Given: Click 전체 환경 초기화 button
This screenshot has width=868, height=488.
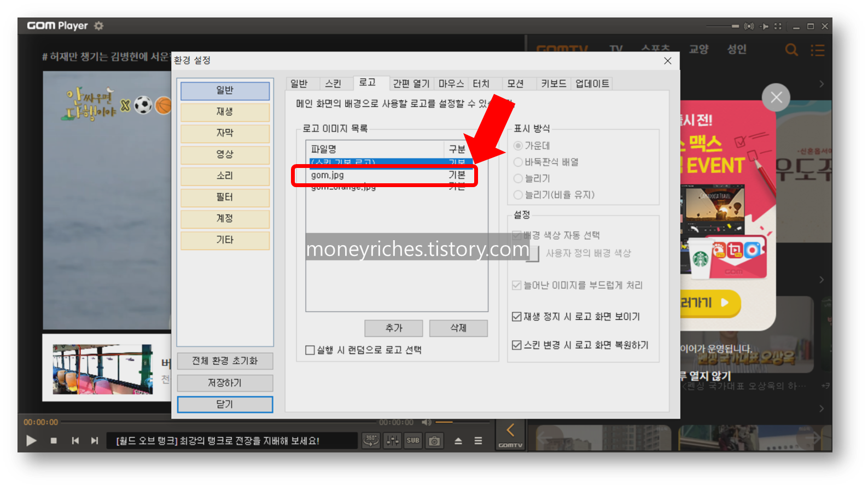Looking at the screenshot, I should (225, 361).
